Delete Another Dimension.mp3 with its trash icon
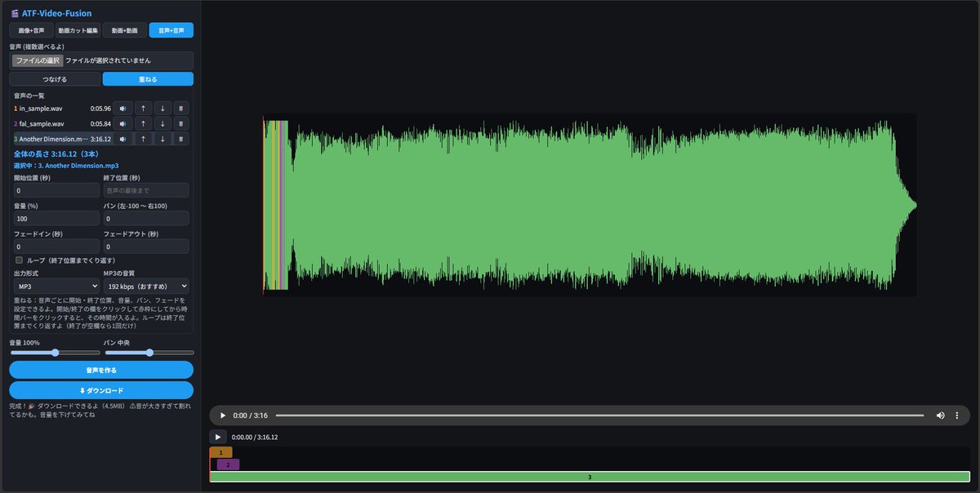Screen dimensions: 980x493 [181, 139]
